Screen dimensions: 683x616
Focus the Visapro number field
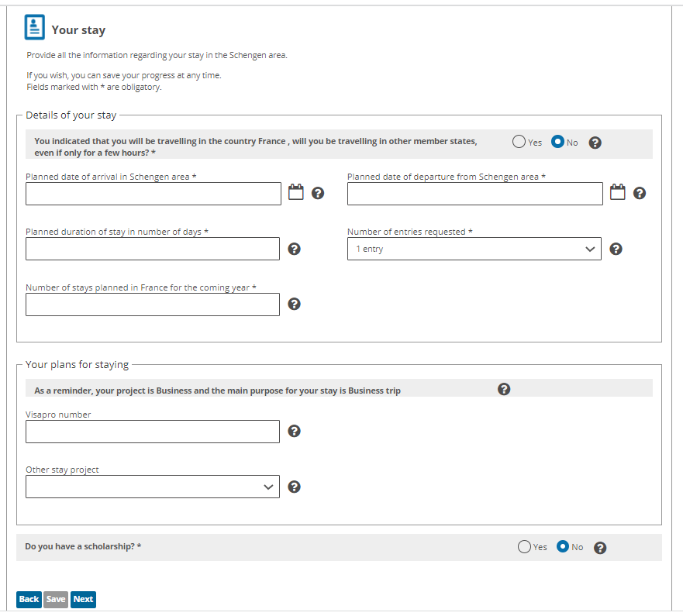coord(153,432)
